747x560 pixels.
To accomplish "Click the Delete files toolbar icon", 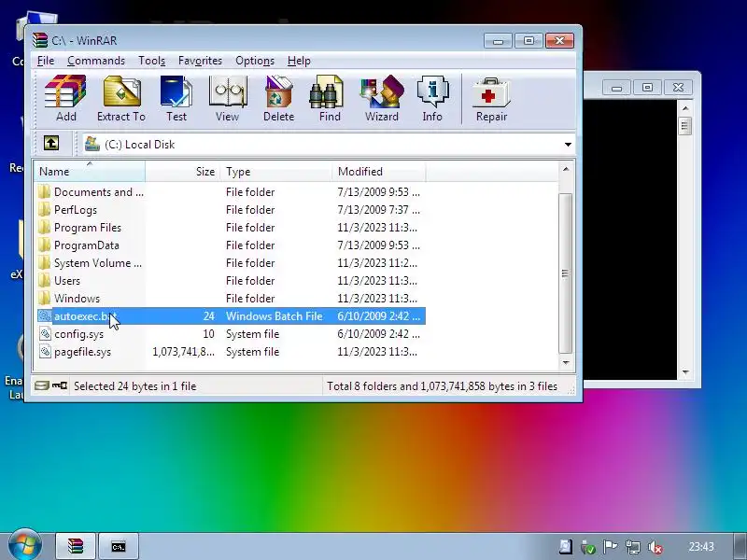I will [x=278, y=99].
